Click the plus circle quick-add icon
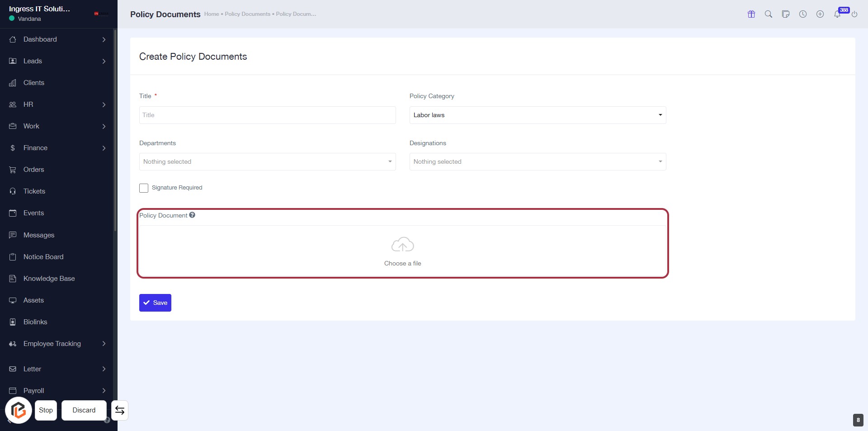This screenshot has height=431, width=868. (x=820, y=14)
